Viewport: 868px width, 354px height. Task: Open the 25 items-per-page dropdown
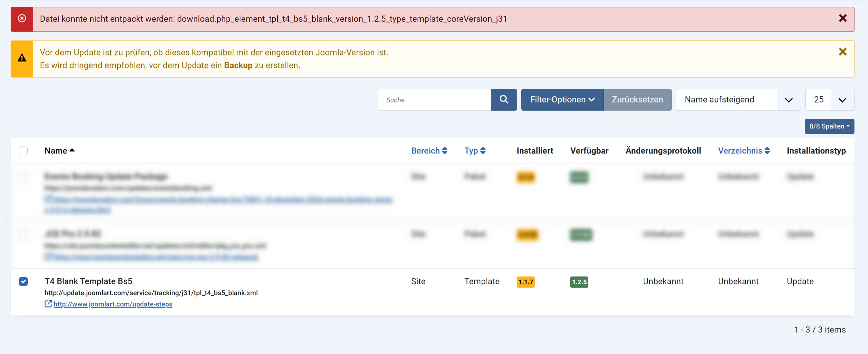click(x=829, y=99)
